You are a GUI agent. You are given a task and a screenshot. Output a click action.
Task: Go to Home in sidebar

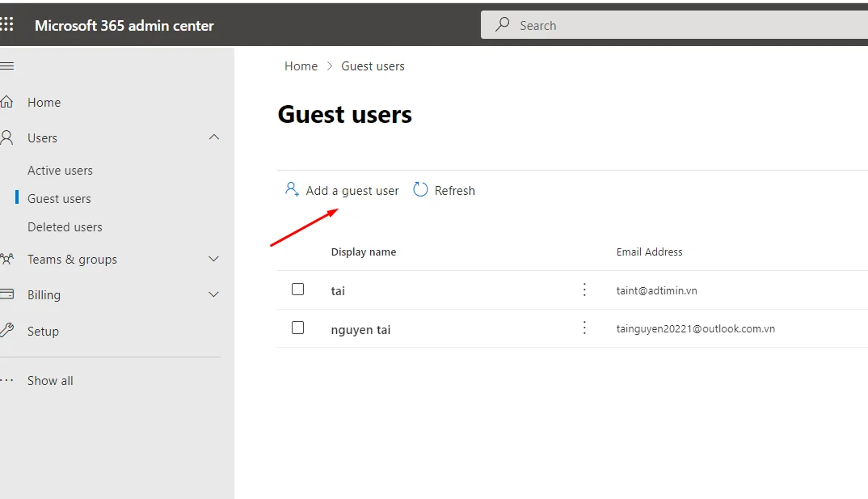pos(44,103)
